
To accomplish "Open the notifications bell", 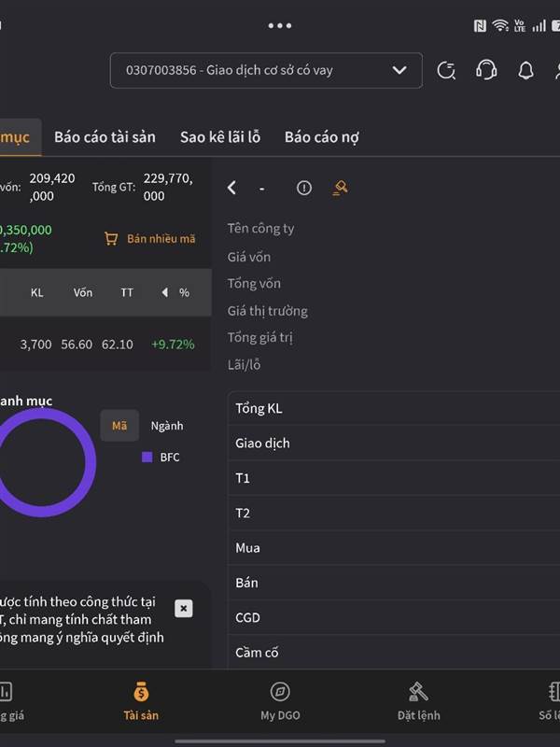I will click(525, 70).
